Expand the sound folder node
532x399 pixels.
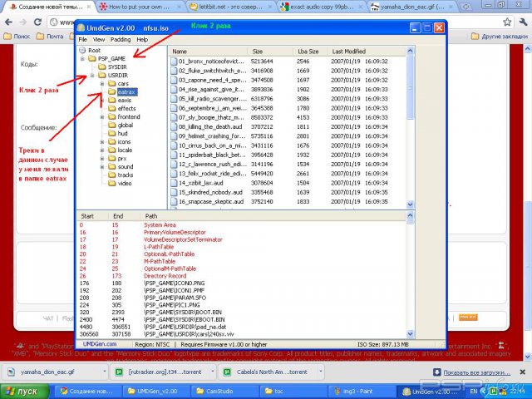[101, 166]
